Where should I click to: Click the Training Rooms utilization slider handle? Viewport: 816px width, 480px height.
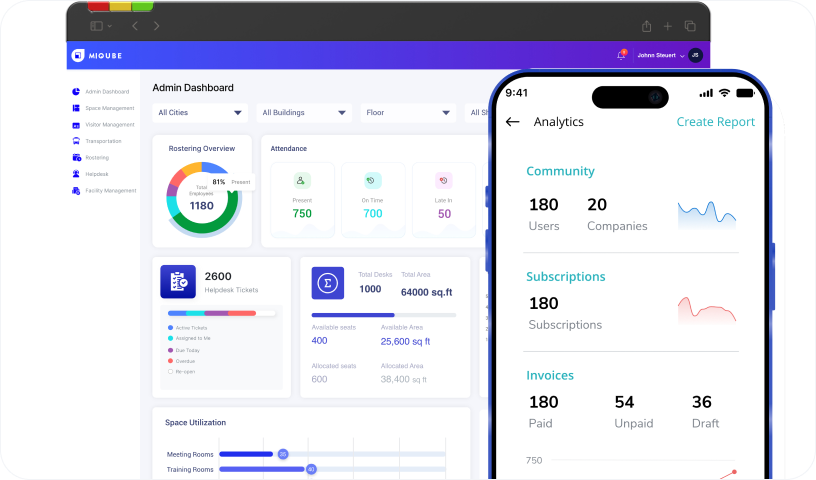click(x=311, y=469)
